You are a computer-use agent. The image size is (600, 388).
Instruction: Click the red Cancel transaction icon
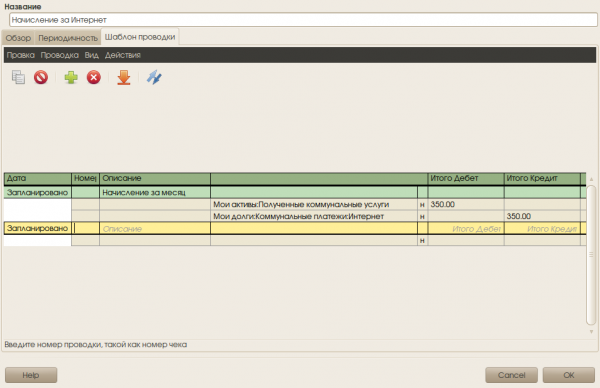[x=41, y=77]
